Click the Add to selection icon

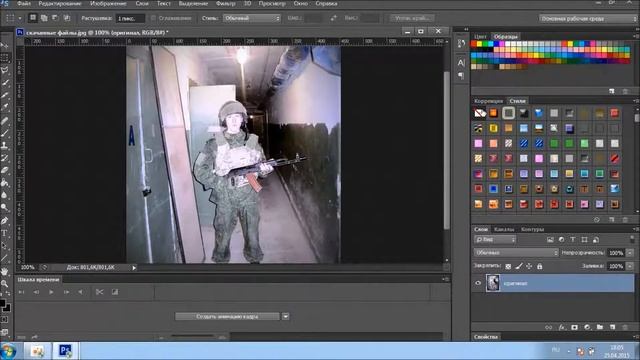44,18
